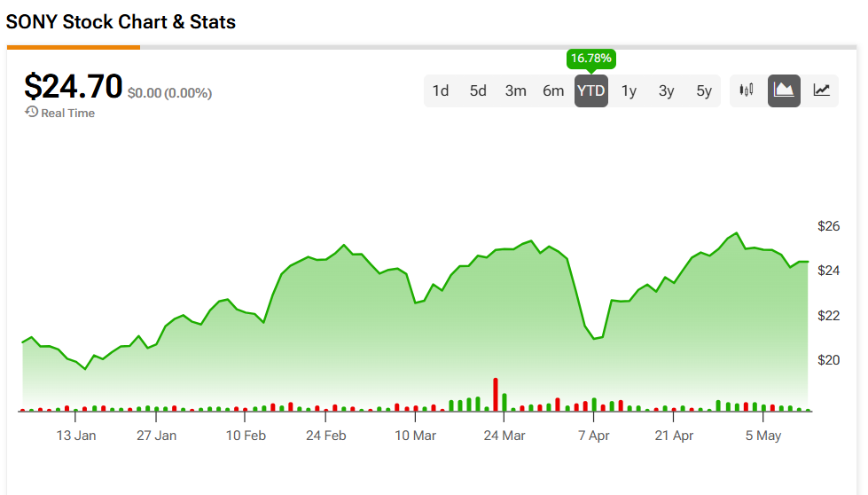The width and height of the screenshot is (868, 495).
Task: Click the $22 y-axis label
Action: (x=828, y=316)
